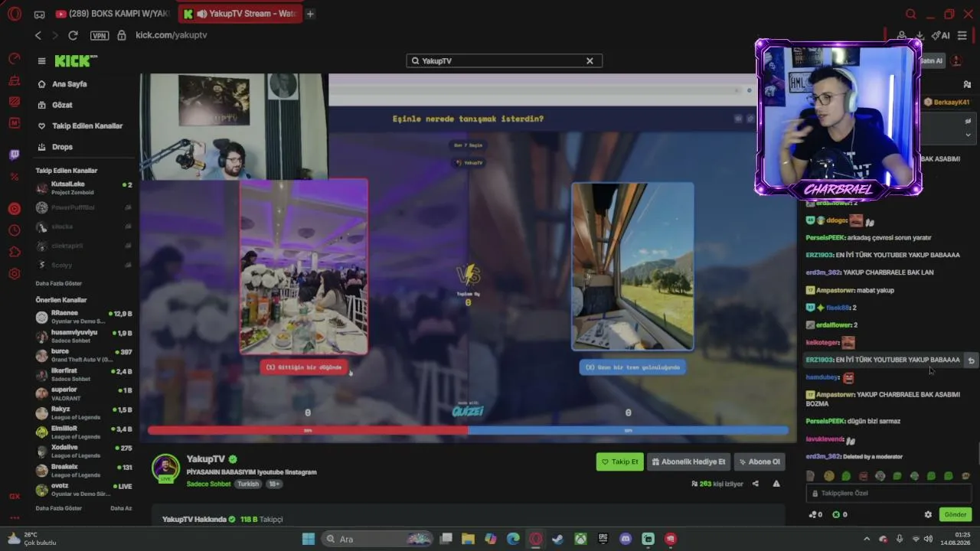Screen dimensions: 980x551
Task: Collapse the Kick sidebar hamburger menu
Action: click(41, 61)
